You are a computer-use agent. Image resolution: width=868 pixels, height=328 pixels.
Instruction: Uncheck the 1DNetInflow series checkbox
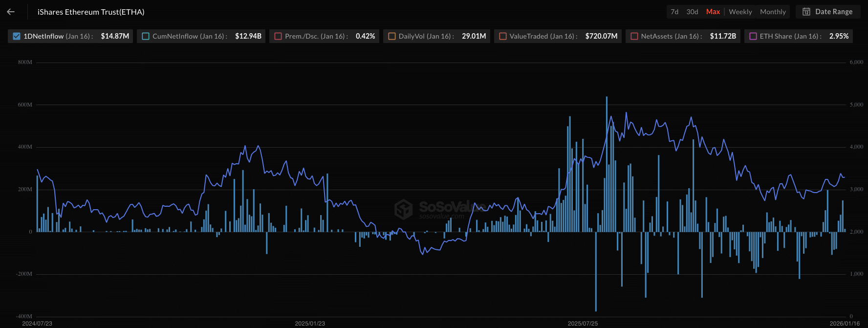point(17,36)
